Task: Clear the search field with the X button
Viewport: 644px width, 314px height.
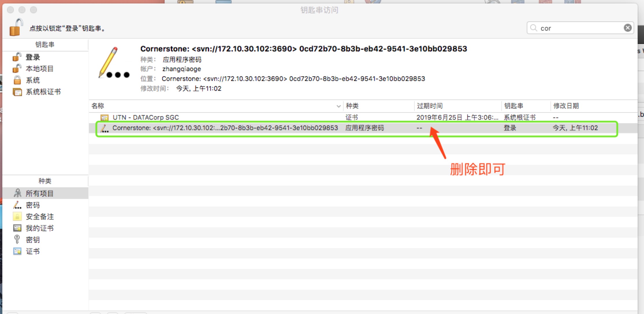Action: (628, 28)
